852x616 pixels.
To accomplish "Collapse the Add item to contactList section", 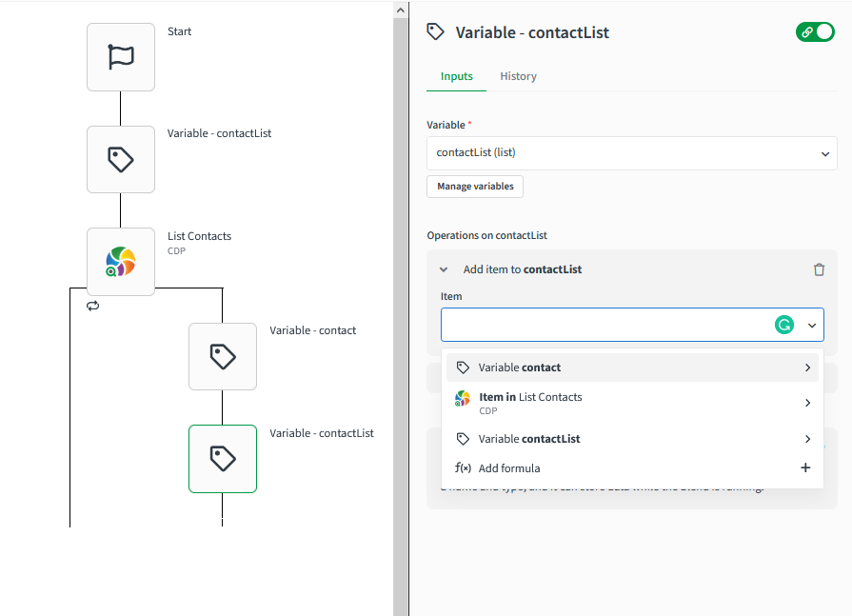I will coord(444,269).
